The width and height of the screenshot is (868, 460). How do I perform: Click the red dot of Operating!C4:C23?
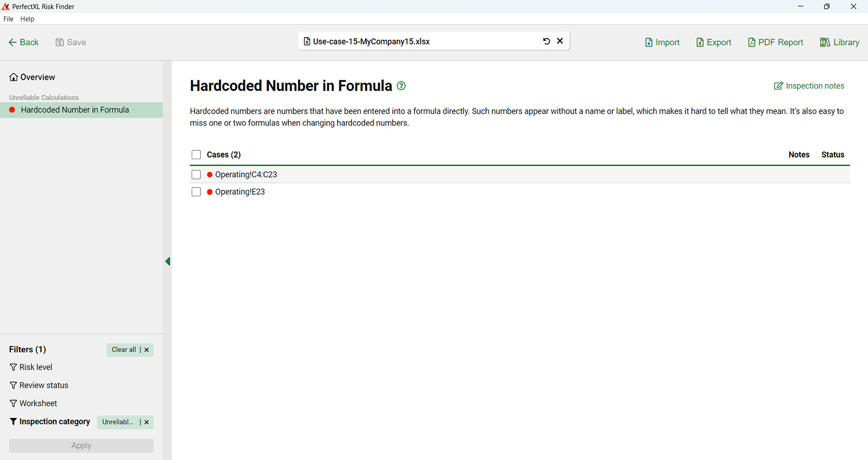pyautogui.click(x=210, y=175)
